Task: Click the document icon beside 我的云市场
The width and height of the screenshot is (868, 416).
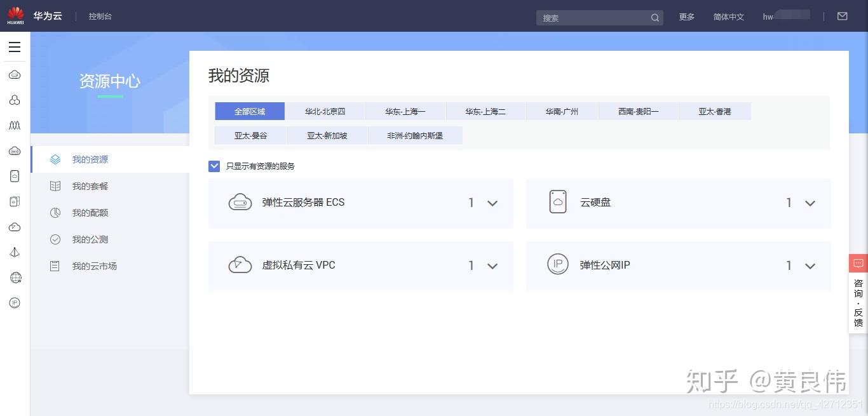Action: pyautogui.click(x=55, y=266)
